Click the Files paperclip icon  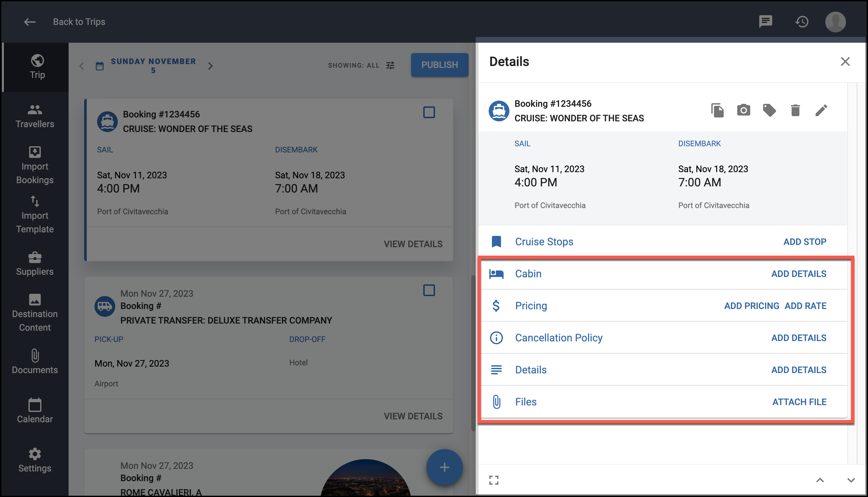tap(496, 402)
